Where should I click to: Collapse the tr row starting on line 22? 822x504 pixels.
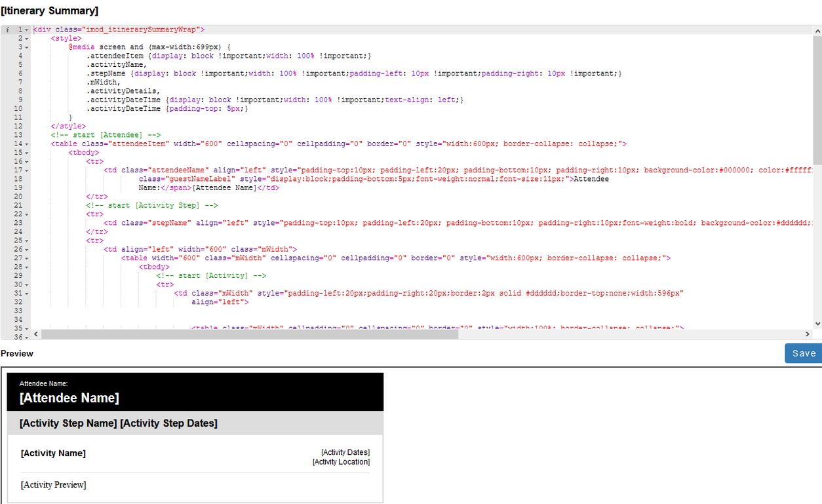26,214
